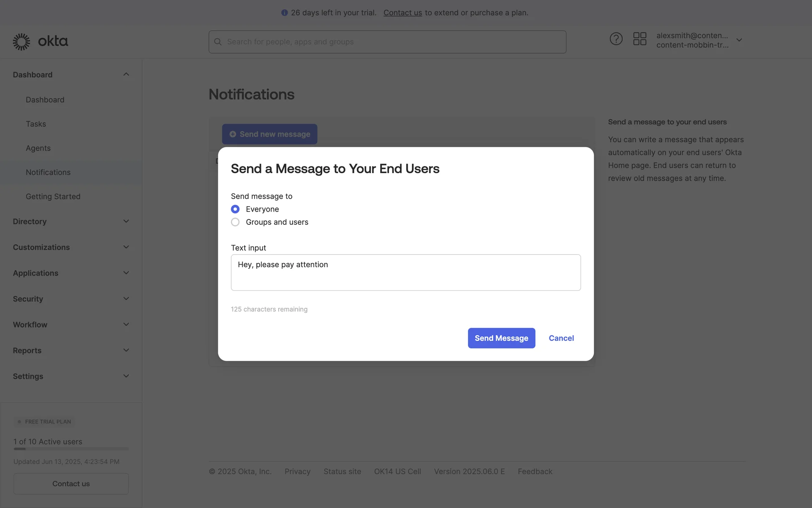This screenshot has width=812, height=508.
Task: Open Tasks in the sidebar menu
Action: [x=36, y=124]
